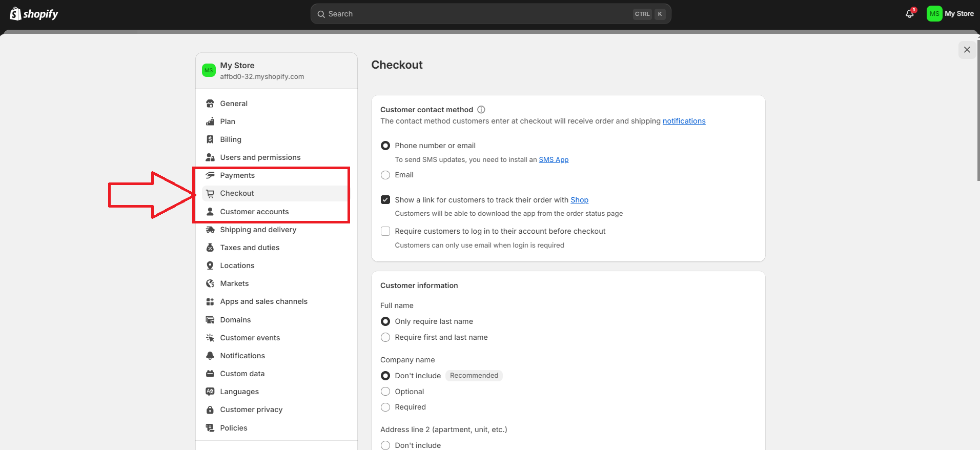Click the Search field
The image size is (980, 450).
click(491, 14)
